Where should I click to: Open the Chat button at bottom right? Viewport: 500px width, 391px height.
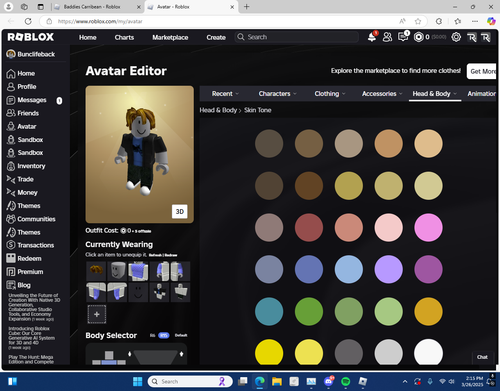point(482,357)
